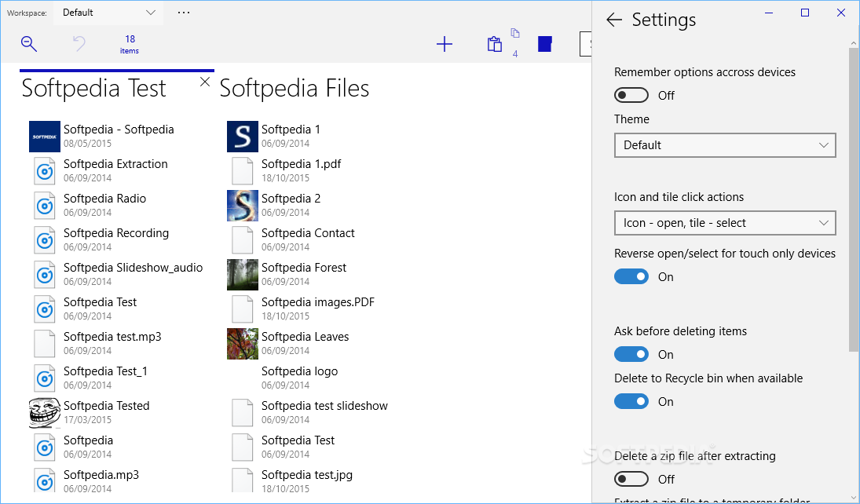Click the Settings panel scrollbar
This screenshot has height=504, width=860.
(x=854, y=199)
